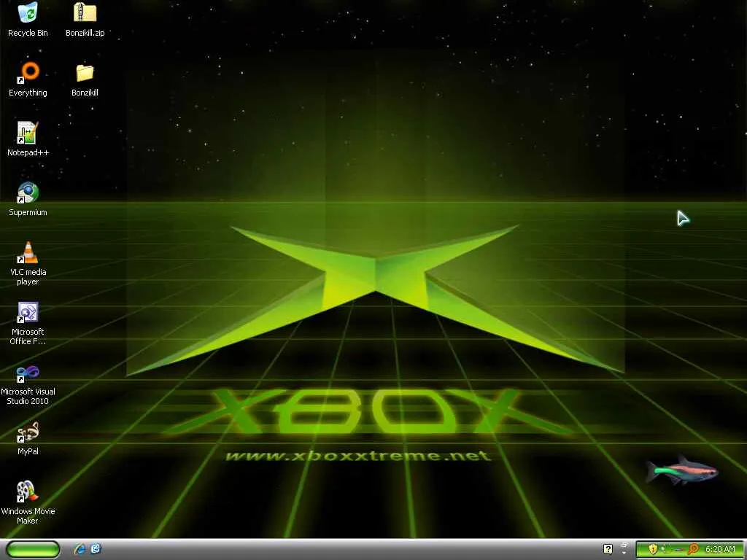Select the Supermium browser shortcut
The height and width of the screenshot is (560, 747).
(x=28, y=199)
